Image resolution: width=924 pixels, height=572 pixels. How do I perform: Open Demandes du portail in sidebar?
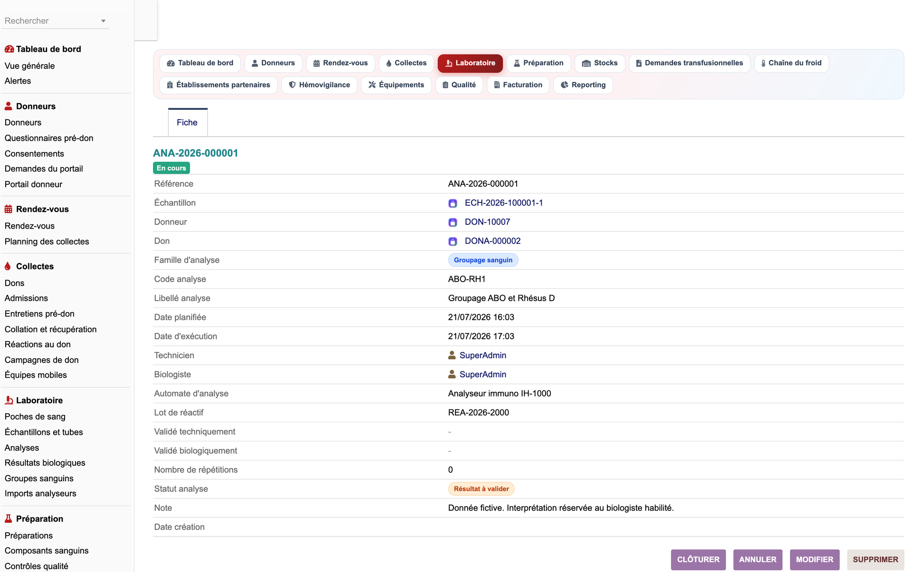pyautogui.click(x=44, y=169)
